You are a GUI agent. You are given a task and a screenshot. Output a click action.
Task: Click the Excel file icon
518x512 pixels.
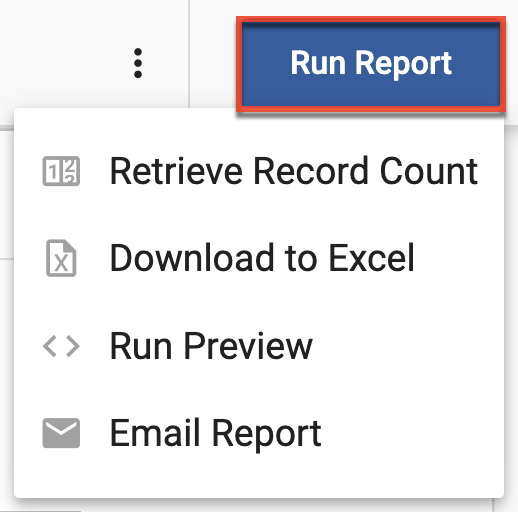pyautogui.click(x=61, y=258)
